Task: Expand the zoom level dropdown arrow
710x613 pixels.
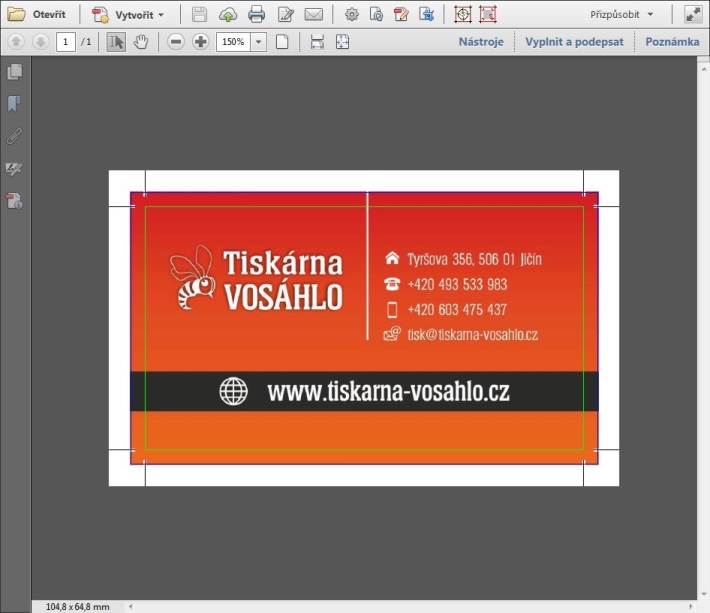Action: tap(259, 42)
